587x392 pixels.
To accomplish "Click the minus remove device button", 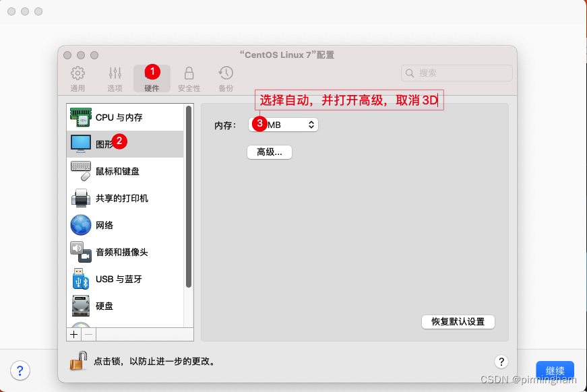I will [89, 334].
